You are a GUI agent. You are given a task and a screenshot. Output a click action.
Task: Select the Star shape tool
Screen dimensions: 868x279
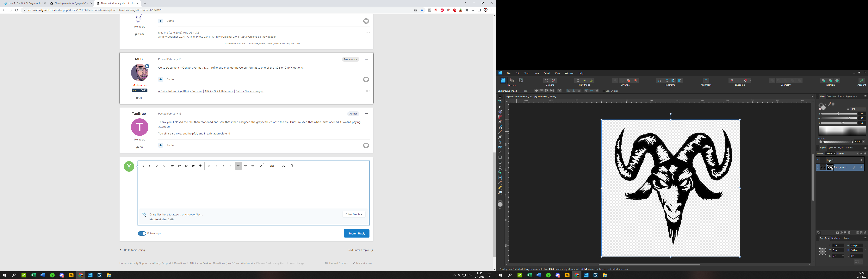pos(500,167)
